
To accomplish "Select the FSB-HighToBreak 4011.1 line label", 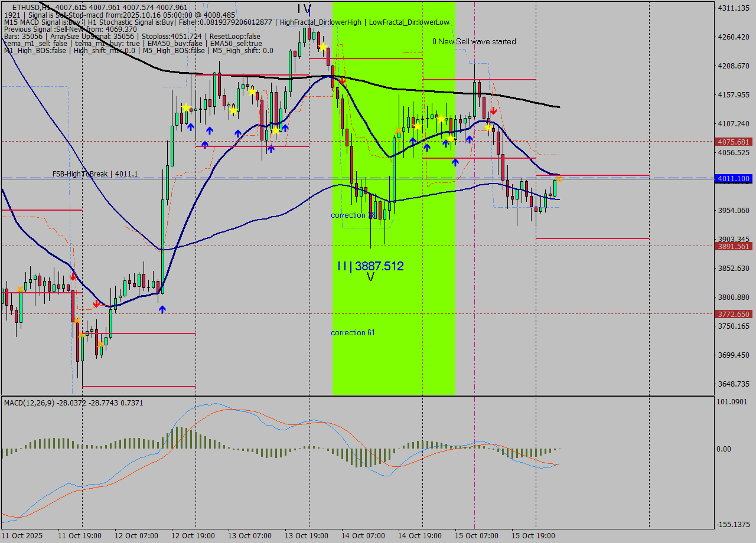I will point(95,174).
